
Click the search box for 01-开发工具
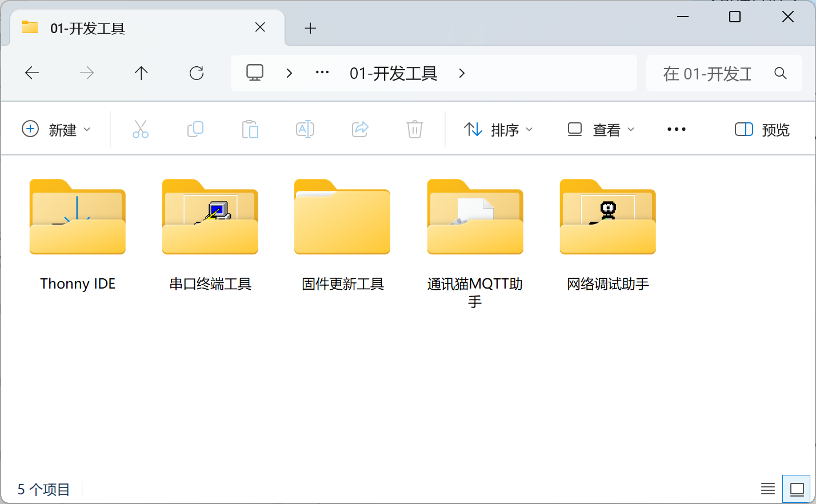[x=724, y=73]
